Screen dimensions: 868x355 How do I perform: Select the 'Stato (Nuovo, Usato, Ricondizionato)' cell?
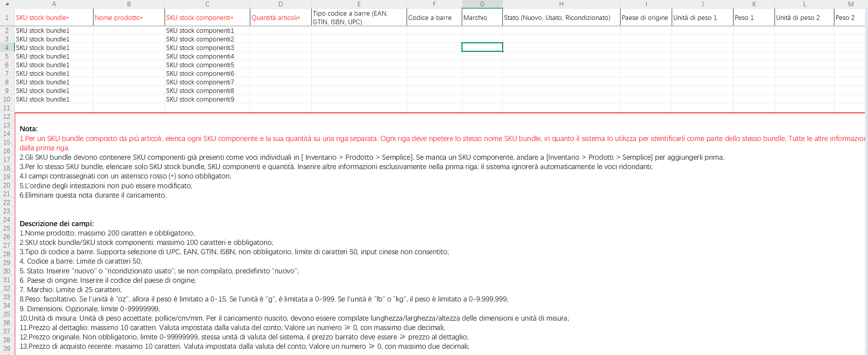561,18
